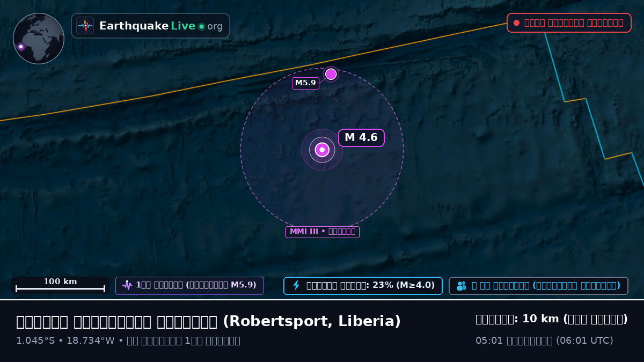Image resolution: width=644 pixels, height=362 pixels.
Task: Click the red live status badge
Action: click(569, 23)
